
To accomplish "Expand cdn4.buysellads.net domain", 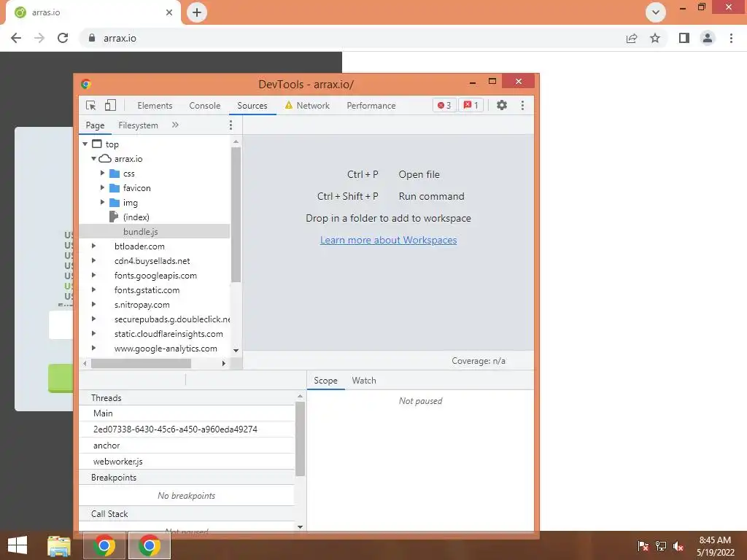I will tap(94, 260).
